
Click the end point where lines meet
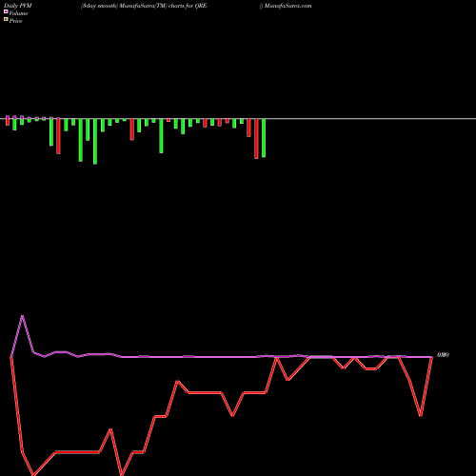431,357
